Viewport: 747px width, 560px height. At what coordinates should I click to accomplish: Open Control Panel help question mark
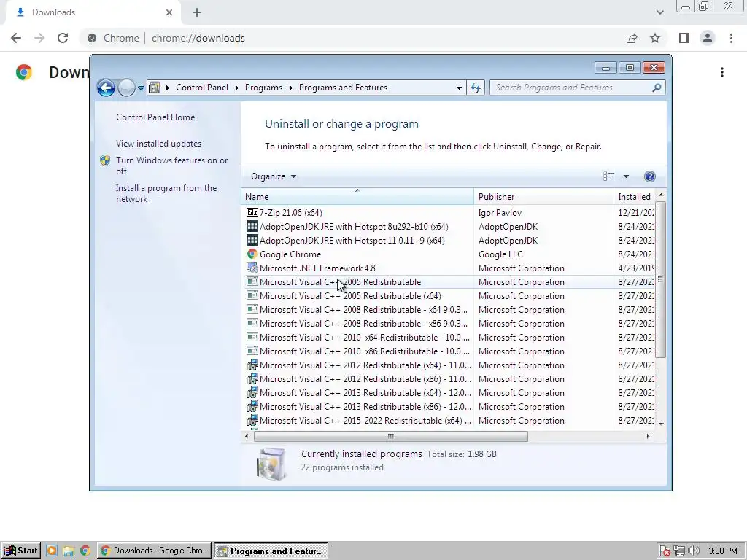pos(649,176)
